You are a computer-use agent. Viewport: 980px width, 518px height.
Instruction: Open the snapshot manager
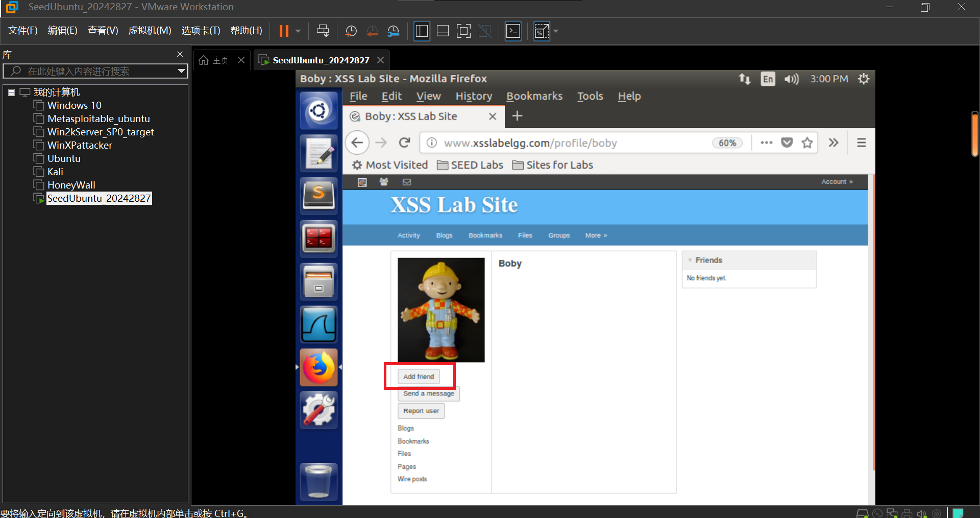(394, 31)
